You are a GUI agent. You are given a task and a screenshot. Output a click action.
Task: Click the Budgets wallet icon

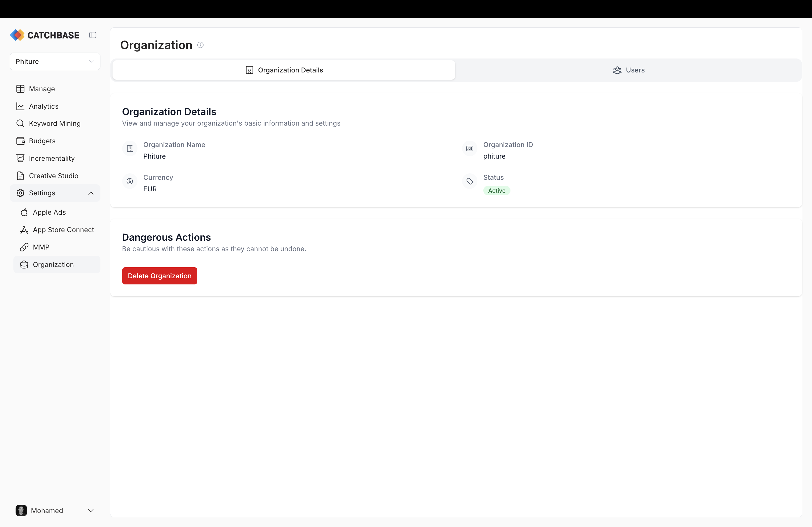pyautogui.click(x=20, y=141)
